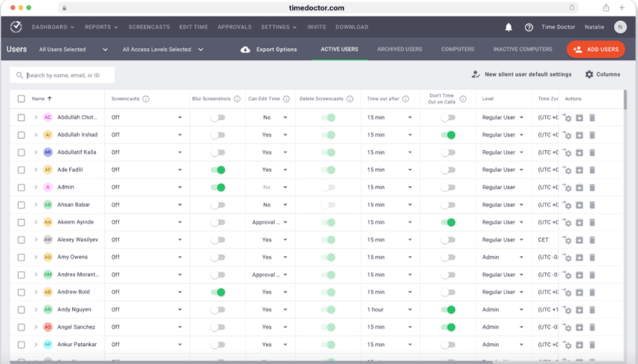Open the Settings menu
The width and height of the screenshot is (638, 364).
pos(278,27)
